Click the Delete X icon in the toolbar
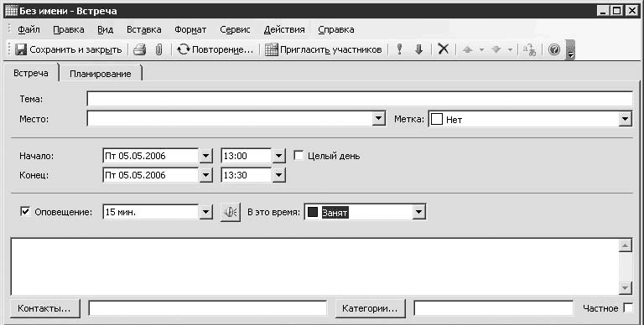644x325 pixels. (x=443, y=49)
